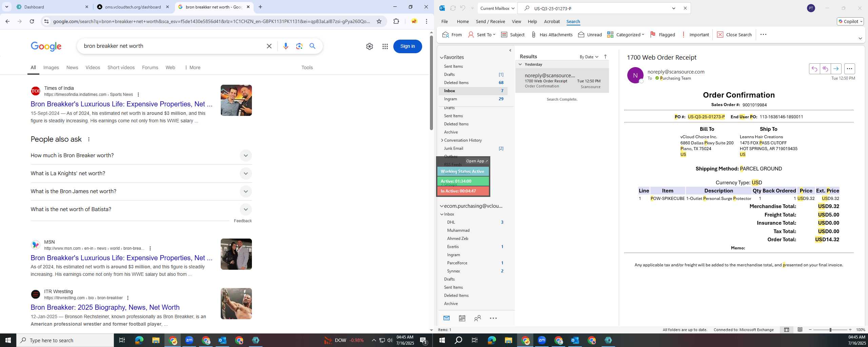Filter search by Unread messages
Image resolution: width=868 pixels, height=347 pixels.
pyautogui.click(x=590, y=35)
